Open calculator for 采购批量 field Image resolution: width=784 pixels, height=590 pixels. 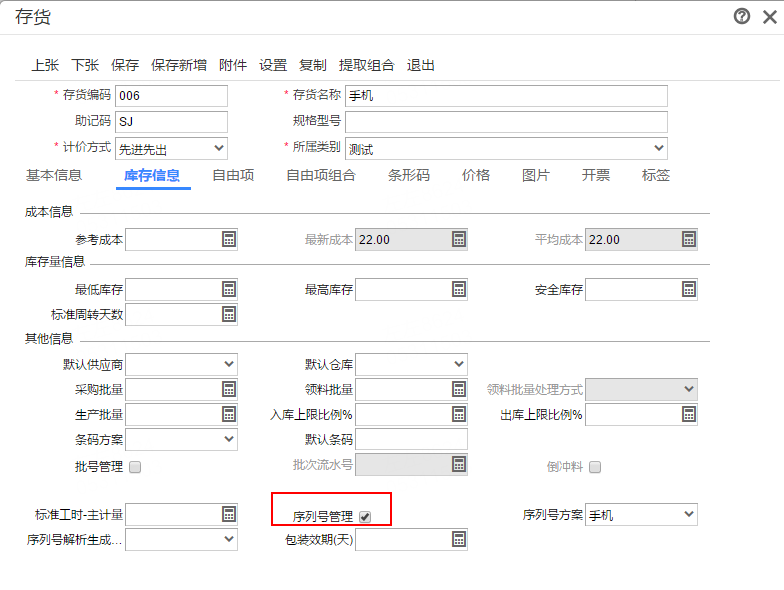coord(229,389)
